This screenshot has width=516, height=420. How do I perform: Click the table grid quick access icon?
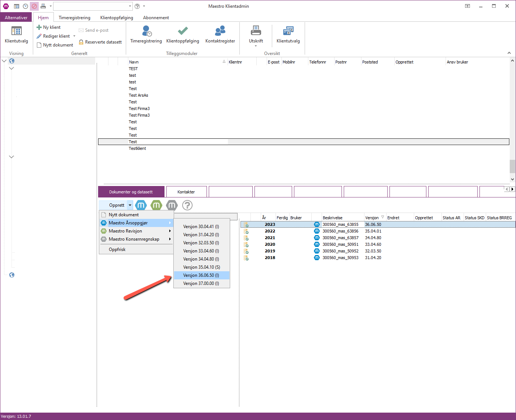pyautogui.click(x=17, y=6)
